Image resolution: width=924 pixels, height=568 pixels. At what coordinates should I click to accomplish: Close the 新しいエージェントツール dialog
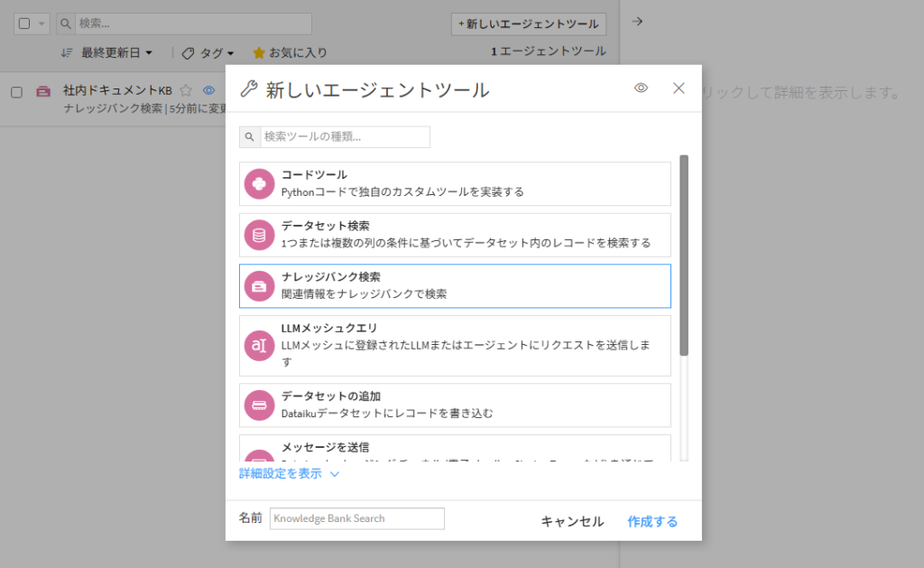pyautogui.click(x=679, y=88)
